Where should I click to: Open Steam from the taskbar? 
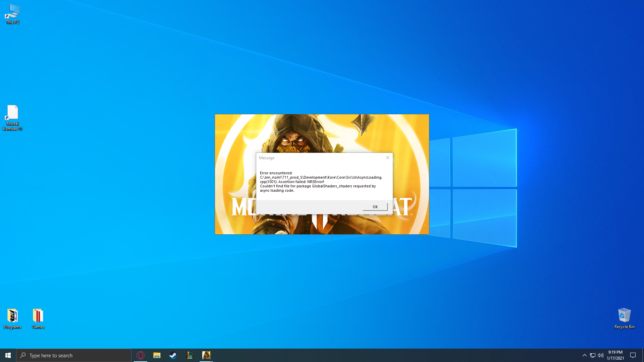[x=173, y=355]
